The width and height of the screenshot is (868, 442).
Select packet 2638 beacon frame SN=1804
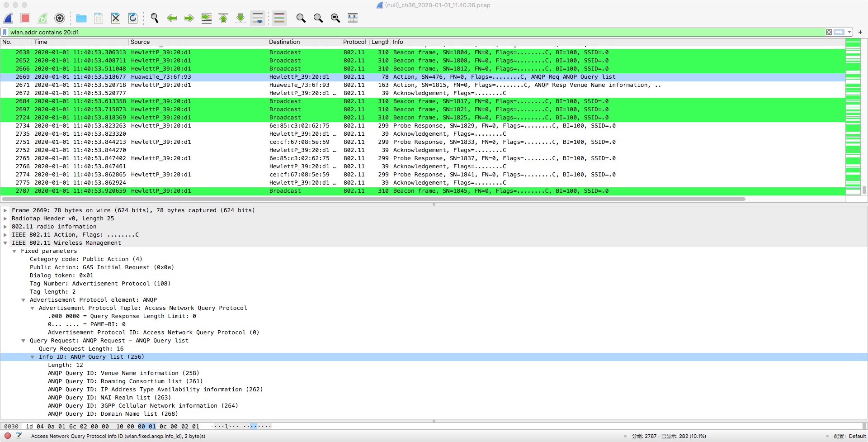[x=423, y=52]
